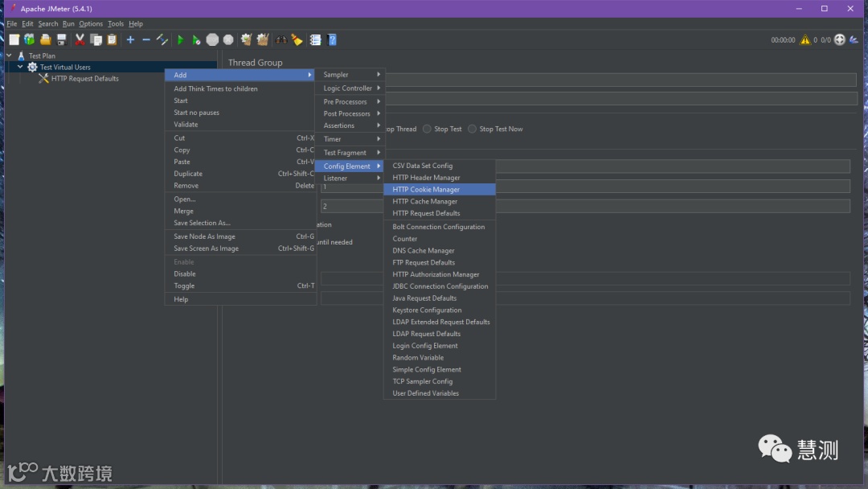Click the Help question mark icon
The width and height of the screenshot is (868, 489).
332,40
